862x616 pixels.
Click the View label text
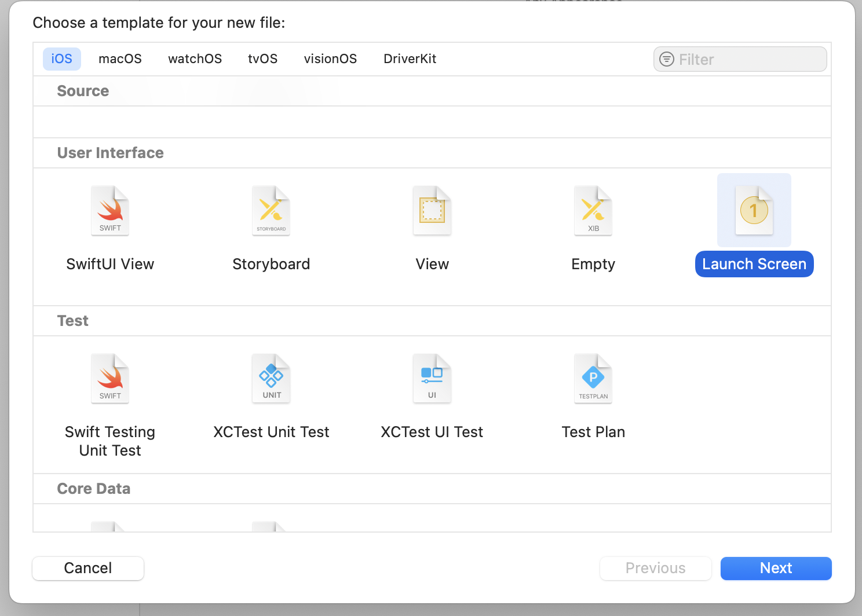point(432,264)
